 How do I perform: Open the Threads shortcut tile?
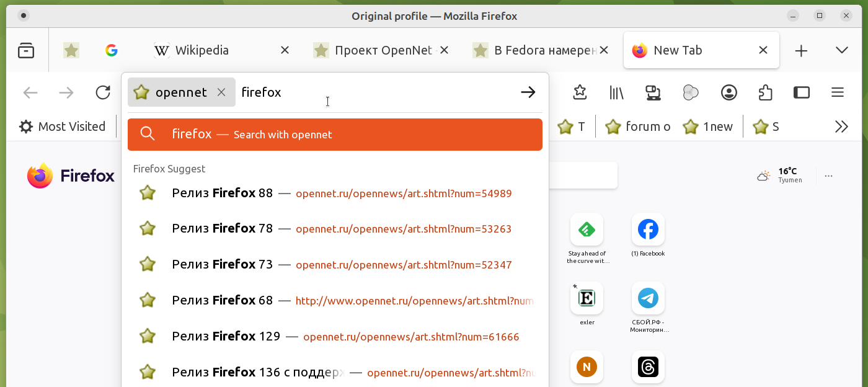(x=648, y=367)
